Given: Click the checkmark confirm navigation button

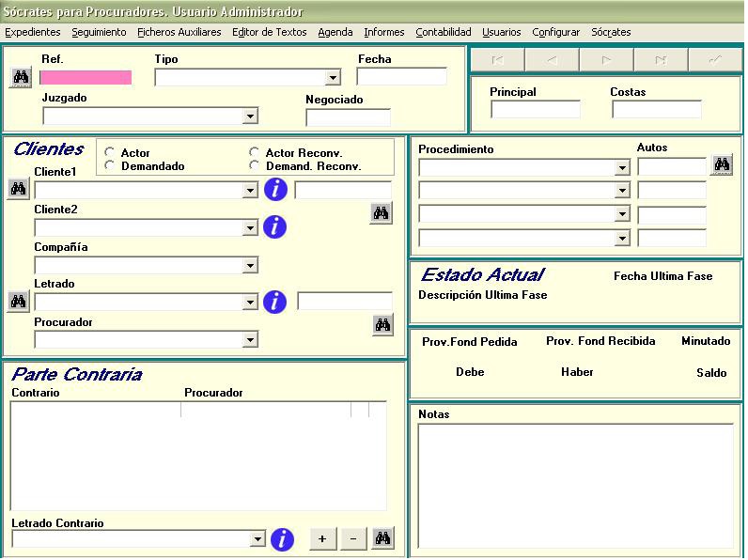Looking at the screenshot, I should [x=715, y=60].
